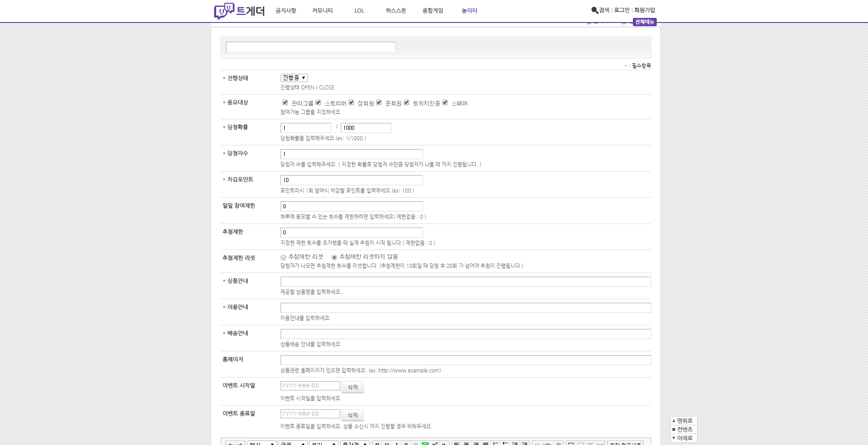This screenshot has height=445, width=868.
Task: Click the 로그인 link
Action: pyautogui.click(x=621, y=10)
